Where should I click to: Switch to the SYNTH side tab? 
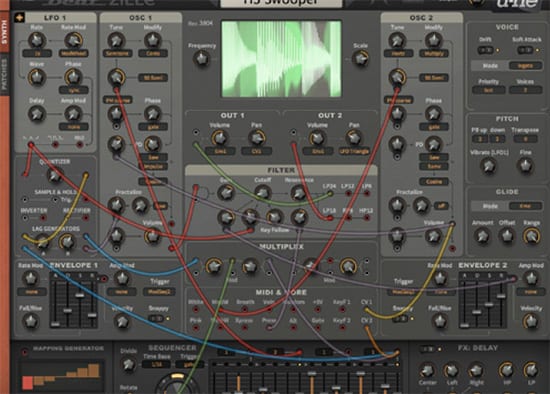[5, 32]
